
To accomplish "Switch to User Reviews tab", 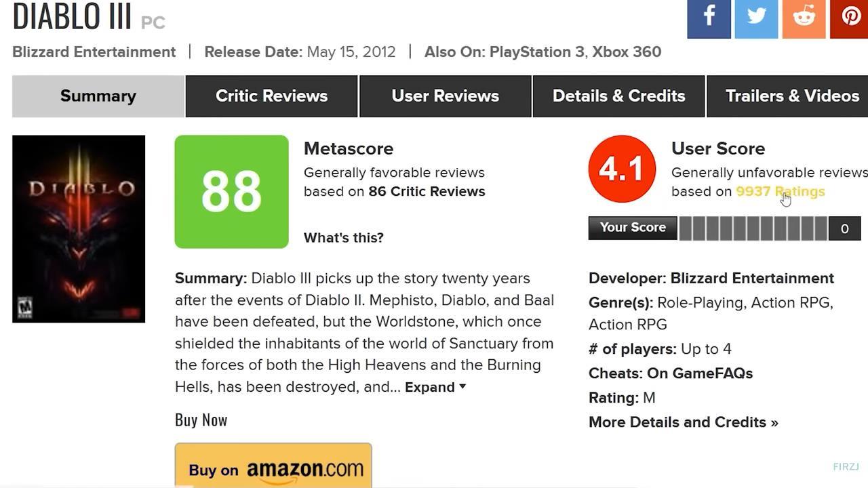I will click(445, 96).
